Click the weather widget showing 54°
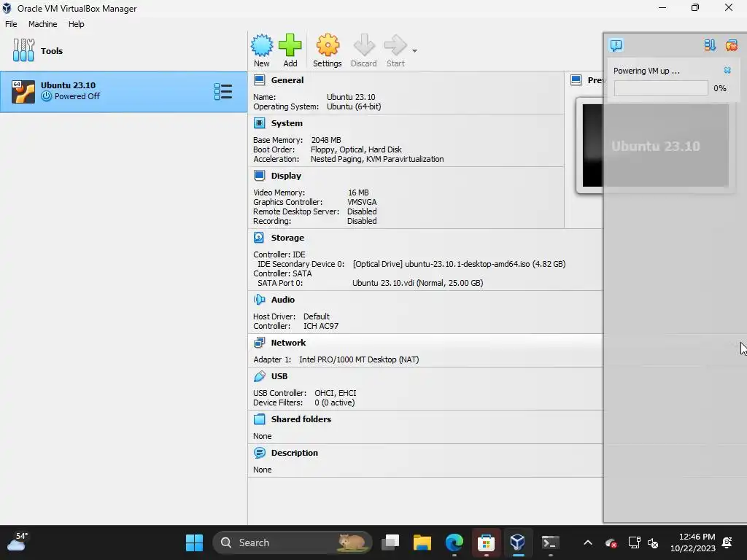The height and width of the screenshot is (560, 747). point(18,542)
